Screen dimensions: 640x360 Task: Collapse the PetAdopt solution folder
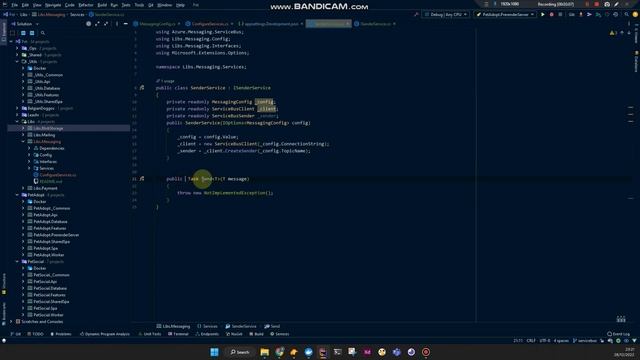point(17,195)
